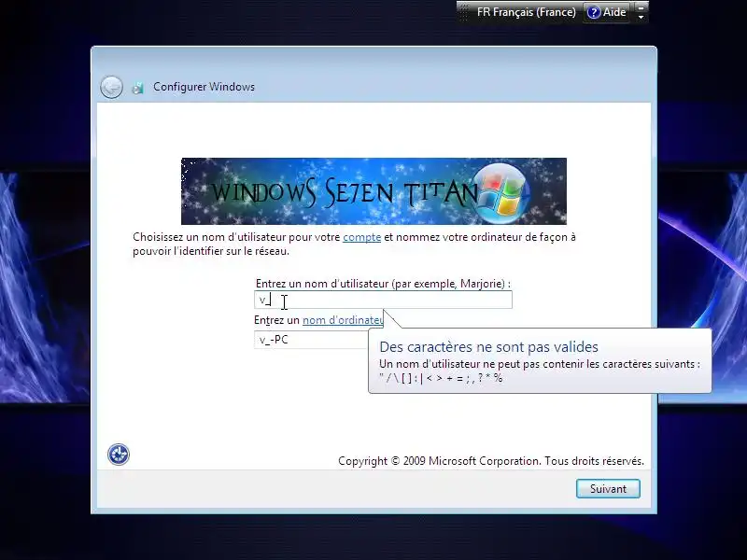Open the "compte" hyperlink
Screen dimensions: 747x560
361,237
